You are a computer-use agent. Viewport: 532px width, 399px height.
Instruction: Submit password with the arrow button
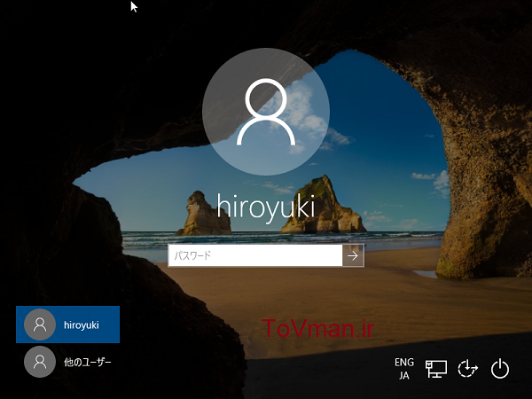pos(353,255)
